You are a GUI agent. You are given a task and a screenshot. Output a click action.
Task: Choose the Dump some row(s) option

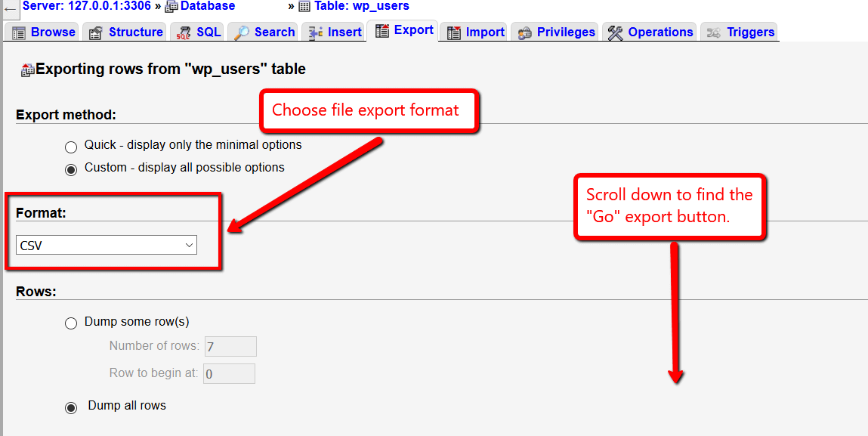click(x=71, y=323)
